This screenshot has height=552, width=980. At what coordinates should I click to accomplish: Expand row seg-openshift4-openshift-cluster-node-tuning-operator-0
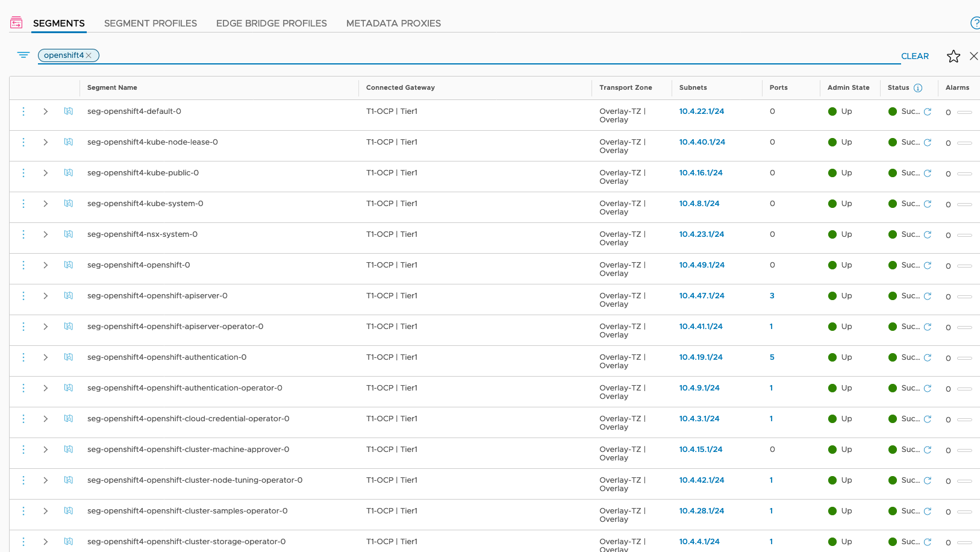pos(46,480)
